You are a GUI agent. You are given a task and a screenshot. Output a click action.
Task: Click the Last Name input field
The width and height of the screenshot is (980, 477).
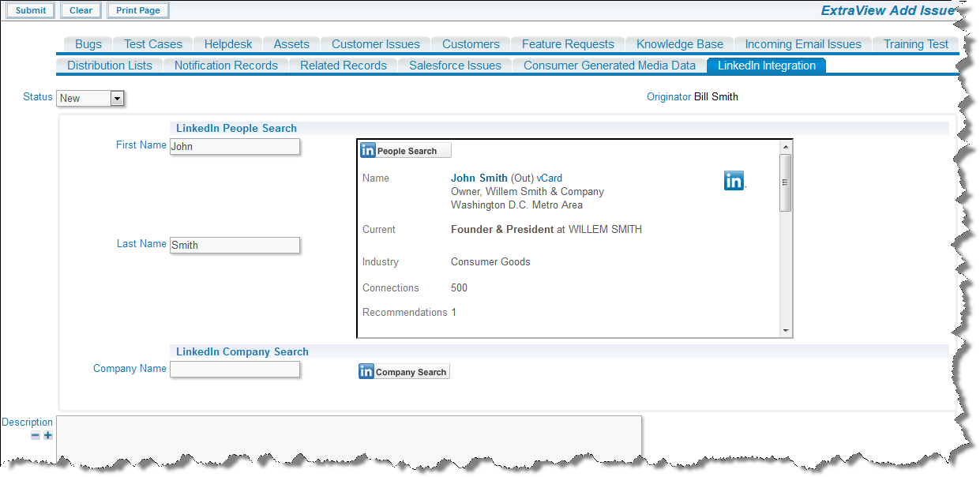pyautogui.click(x=235, y=245)
